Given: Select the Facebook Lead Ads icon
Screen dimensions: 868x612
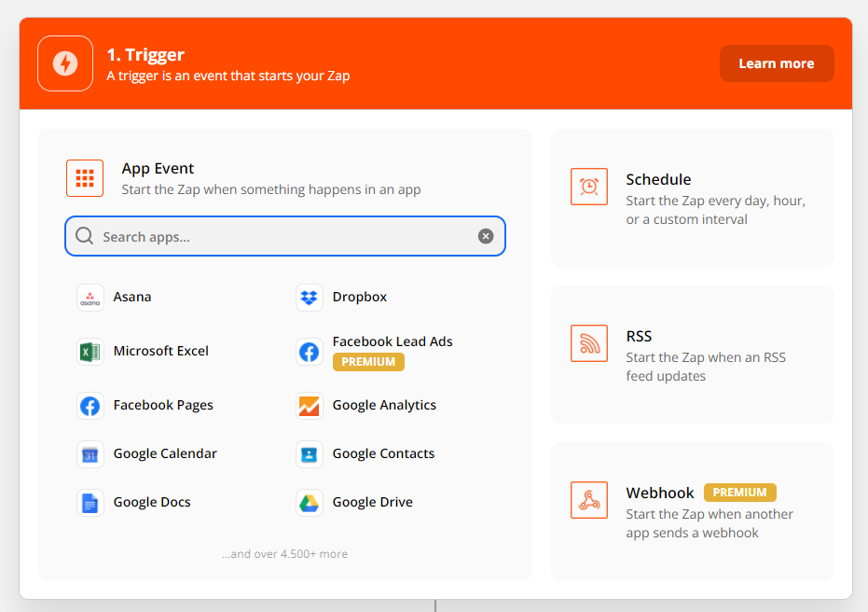Looking at the screenshot, I should point(309,352).
